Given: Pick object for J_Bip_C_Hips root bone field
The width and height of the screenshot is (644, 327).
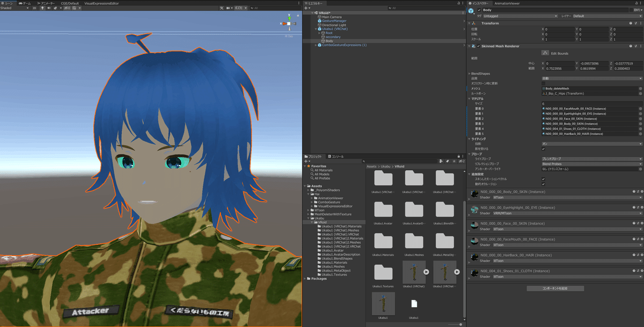Looking at the screenshot, I should click(x=640, y=93).
